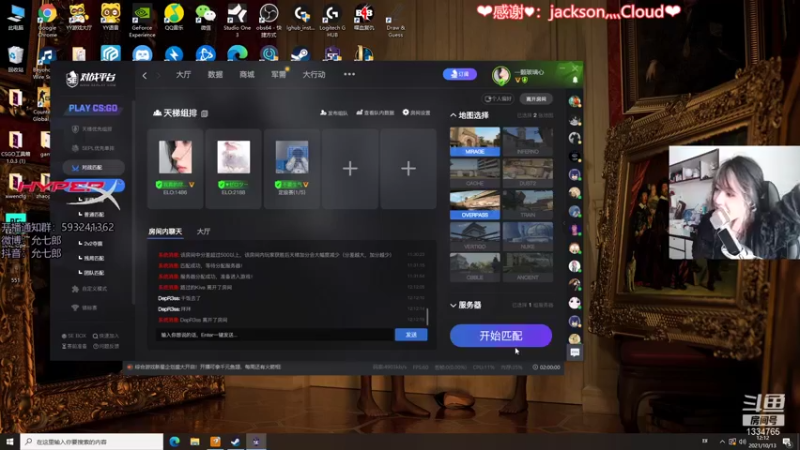Add a player in fifth team slot
Screen dimensions: 800x450
(408, 168)
